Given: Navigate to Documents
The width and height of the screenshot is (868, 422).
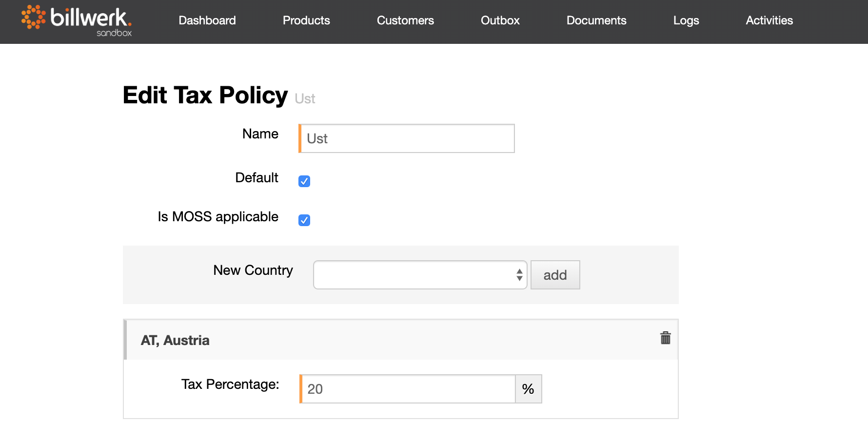Looking at the screenshot, I should [x=596, y=20].
